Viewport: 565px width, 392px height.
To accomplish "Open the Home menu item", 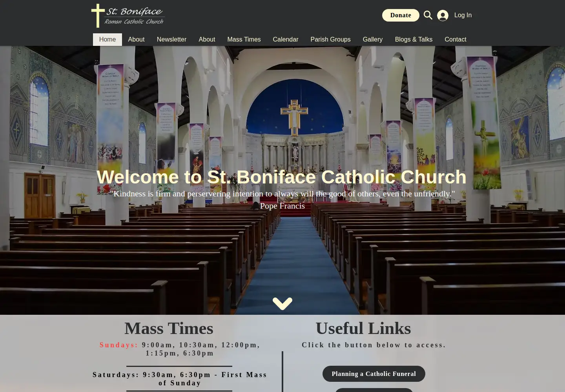I will click(108, 40).
